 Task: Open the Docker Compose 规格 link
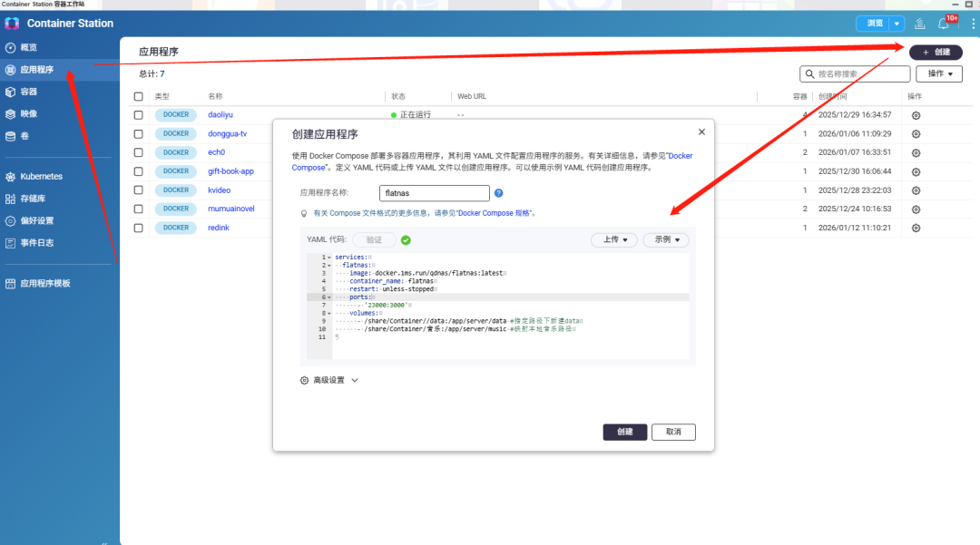click(495, 213)
